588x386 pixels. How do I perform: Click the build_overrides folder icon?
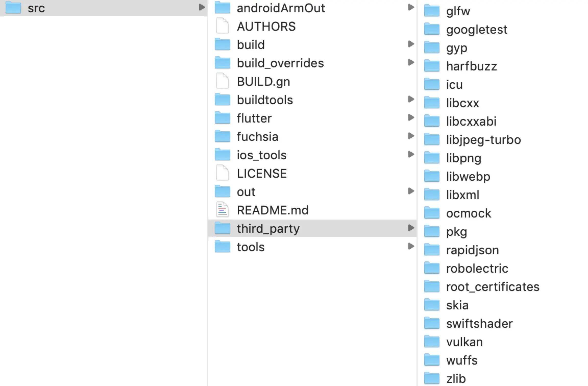222,63
